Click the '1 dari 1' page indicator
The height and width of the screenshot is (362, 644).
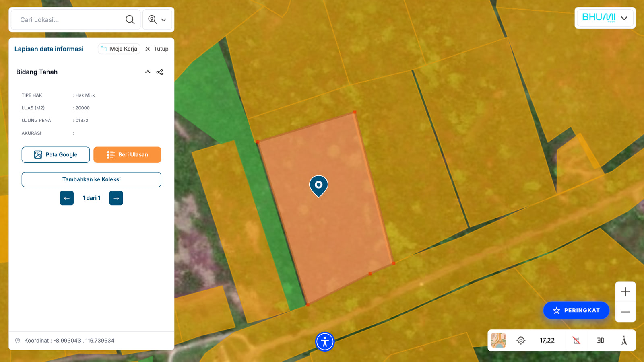[x=91, y=198]
